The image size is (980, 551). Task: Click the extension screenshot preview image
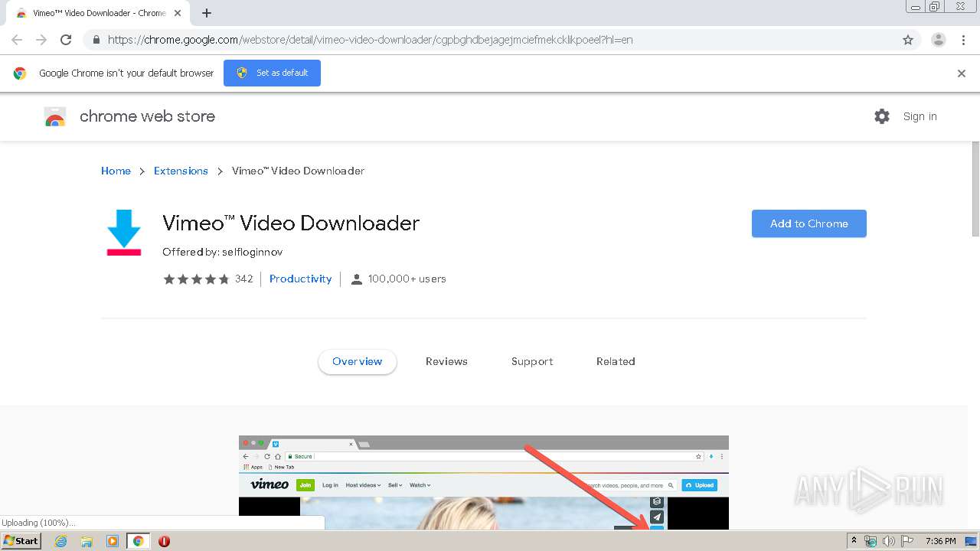[484, 483]
